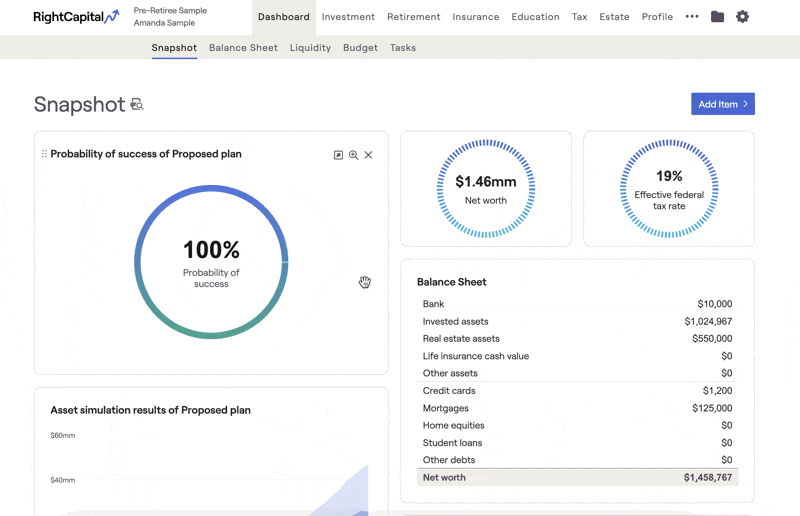Close the Probability of success widget
This screenshot has height=516, width=800.
coord(368,155)
